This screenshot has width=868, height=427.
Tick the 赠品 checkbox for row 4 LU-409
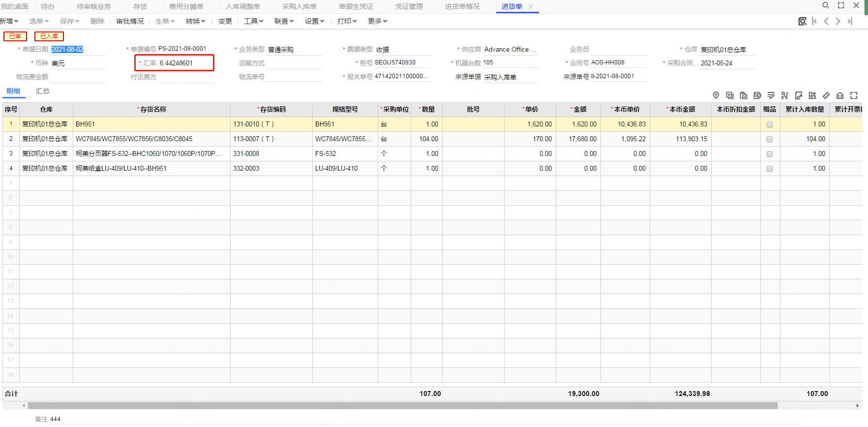coord(770,169)
